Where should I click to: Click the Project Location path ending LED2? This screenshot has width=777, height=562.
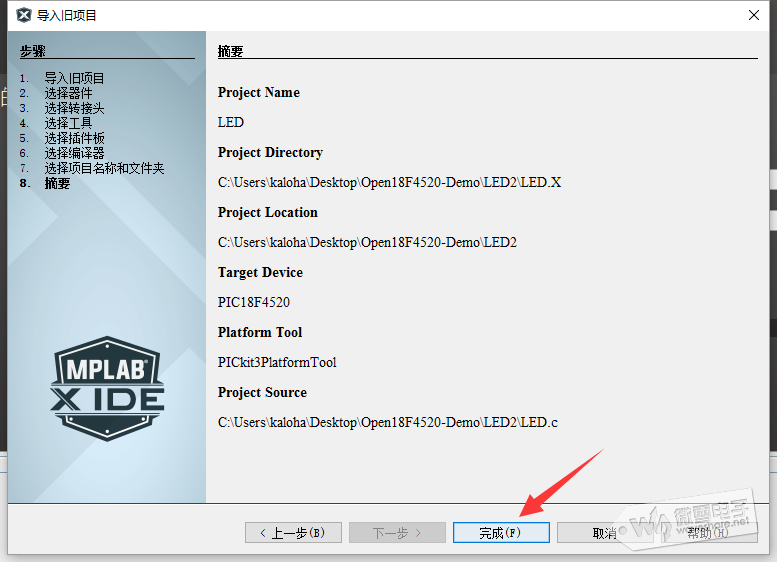click(367, 242)
